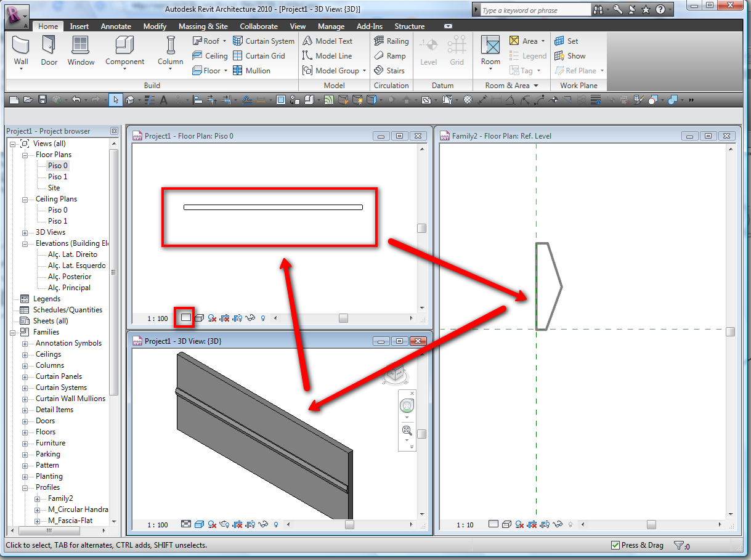Click the Model Text tool
Screen dimensions: 751x560
[328, 41]
